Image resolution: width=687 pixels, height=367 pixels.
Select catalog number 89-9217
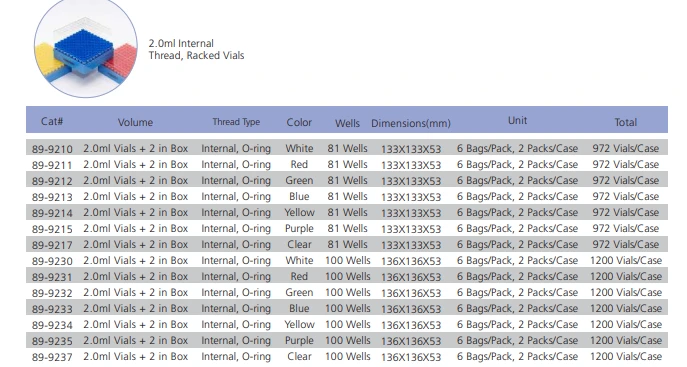pos(52,245)
